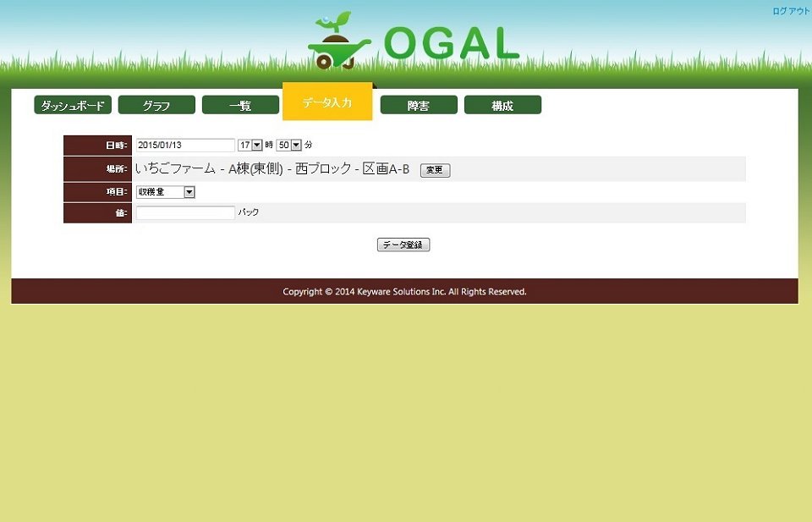Expand the 項目 dropdown showing 収穫量
Screen dimensions: 812x522
[x=166, y=192]
